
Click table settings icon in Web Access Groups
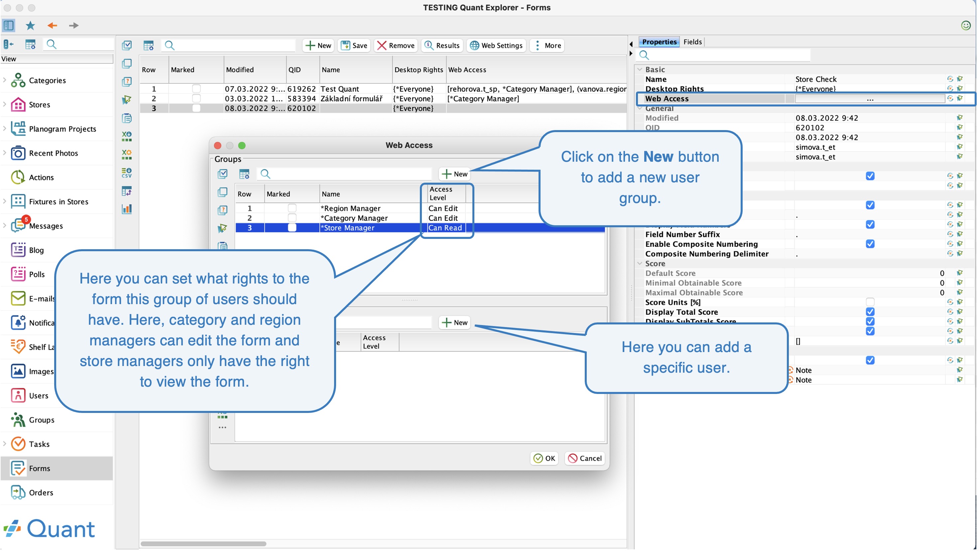click(x=244, y=174)
